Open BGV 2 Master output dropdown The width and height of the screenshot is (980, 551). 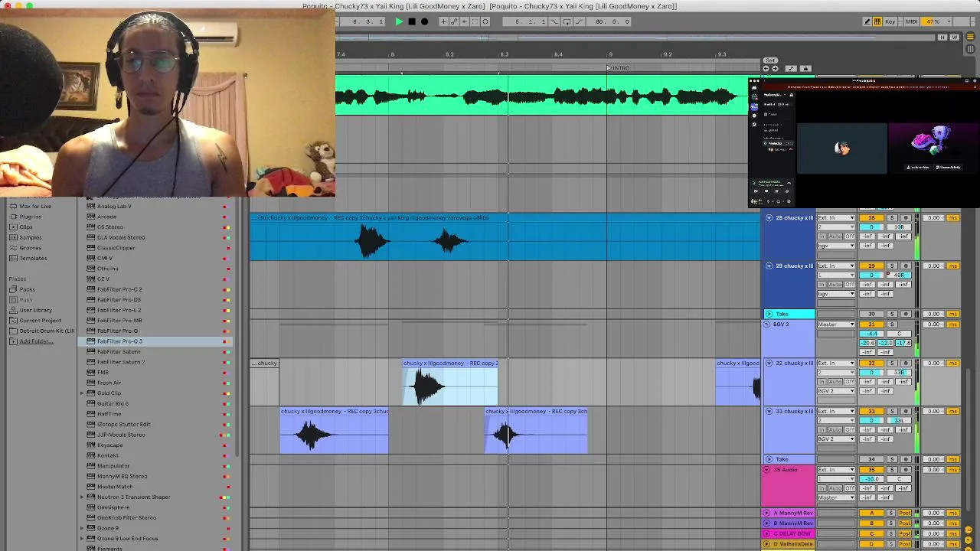(x=836, y=324)
